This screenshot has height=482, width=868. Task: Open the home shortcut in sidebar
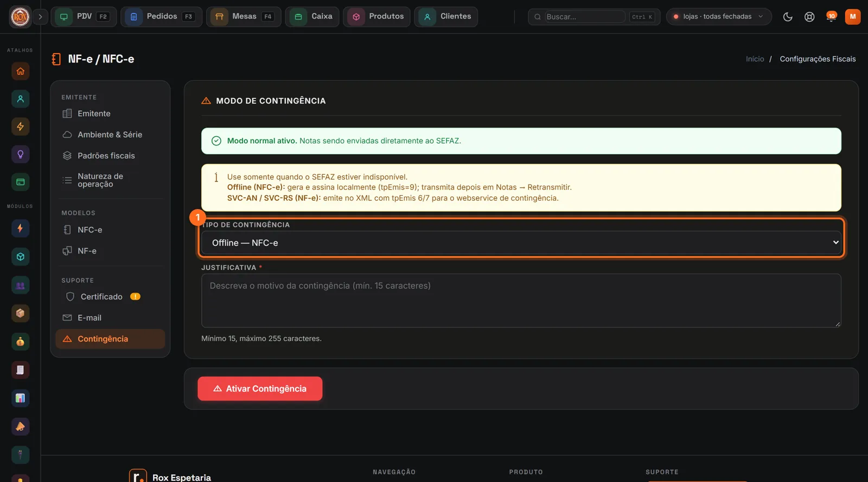(21, 71)
